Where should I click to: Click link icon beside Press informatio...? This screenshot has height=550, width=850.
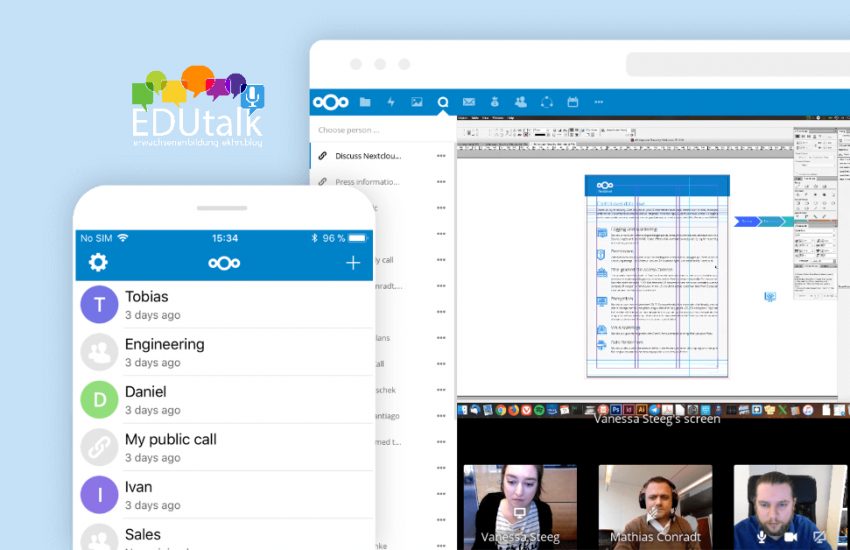(323, 182)
